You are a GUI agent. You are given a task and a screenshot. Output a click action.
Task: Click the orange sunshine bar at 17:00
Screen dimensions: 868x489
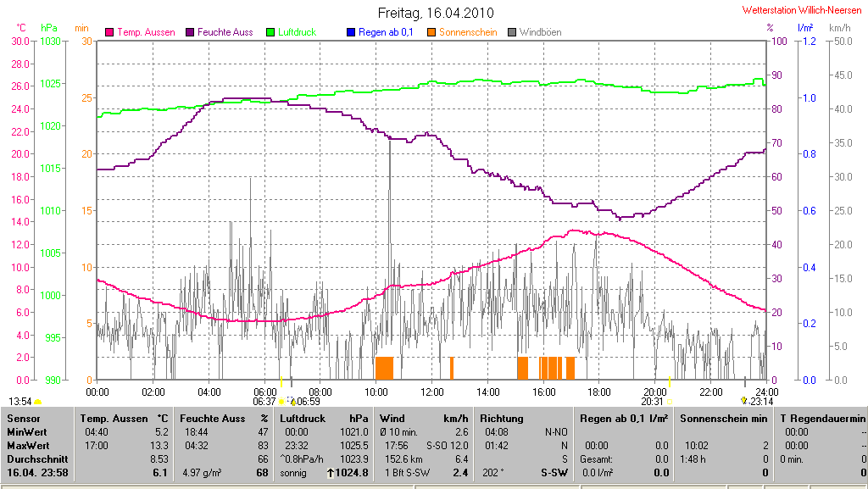[x=570, y=369]
